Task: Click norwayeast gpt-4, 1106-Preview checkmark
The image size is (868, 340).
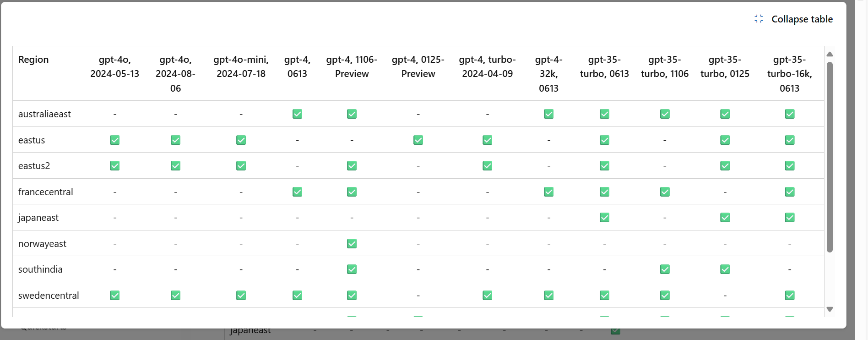Action: pos(352,243)
